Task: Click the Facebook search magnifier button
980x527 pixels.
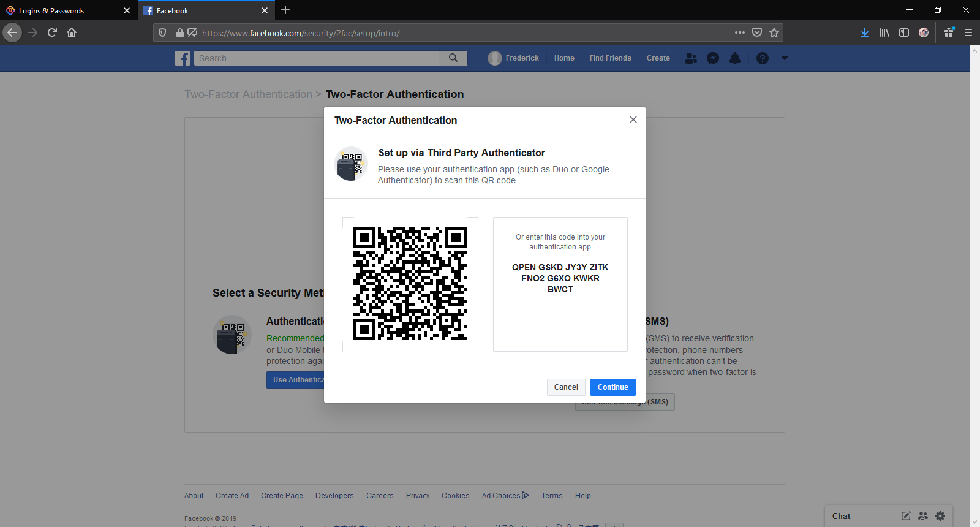Action: point(453,58)
